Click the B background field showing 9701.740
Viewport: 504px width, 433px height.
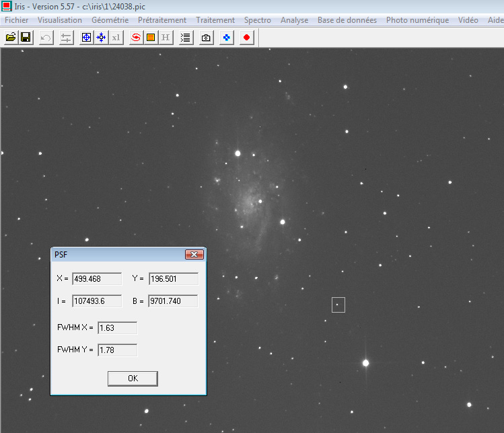click(x=173, y=301)
